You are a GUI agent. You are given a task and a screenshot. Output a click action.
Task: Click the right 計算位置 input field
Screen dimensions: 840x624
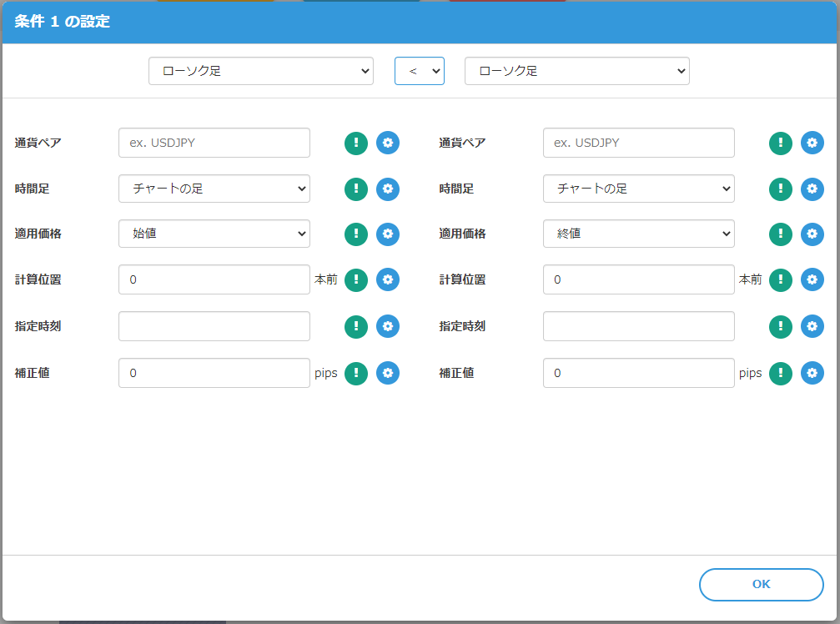coord(638,280)
